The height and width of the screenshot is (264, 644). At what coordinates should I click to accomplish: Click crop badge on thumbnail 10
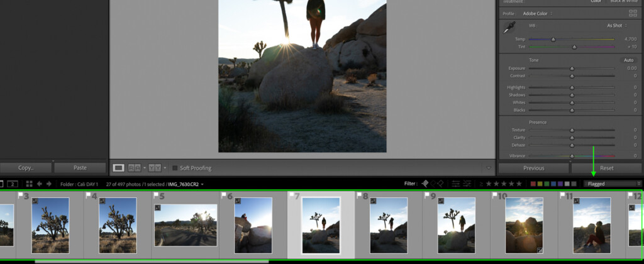point(540,250)
